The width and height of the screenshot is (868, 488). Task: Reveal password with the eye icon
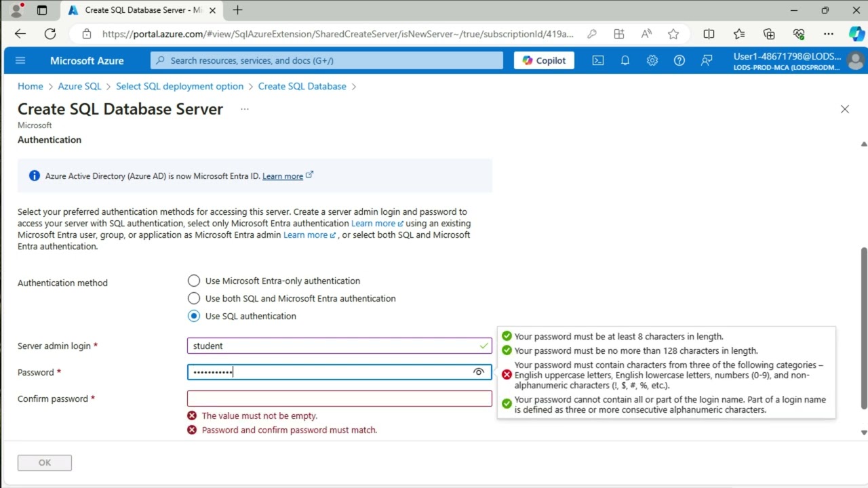[x=479, y=372]
